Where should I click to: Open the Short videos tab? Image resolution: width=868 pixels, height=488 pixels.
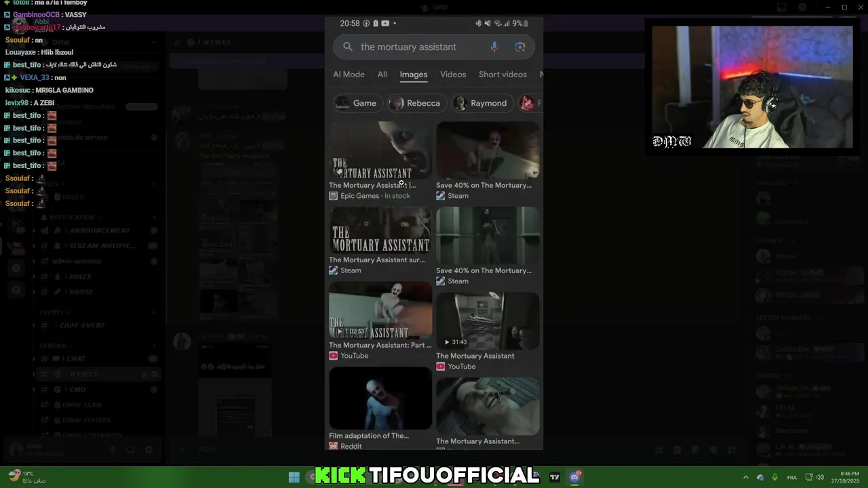tap(502, 75)
